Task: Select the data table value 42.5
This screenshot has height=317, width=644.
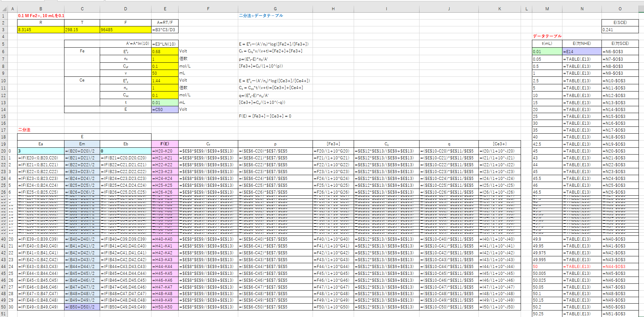Action: 547,144
